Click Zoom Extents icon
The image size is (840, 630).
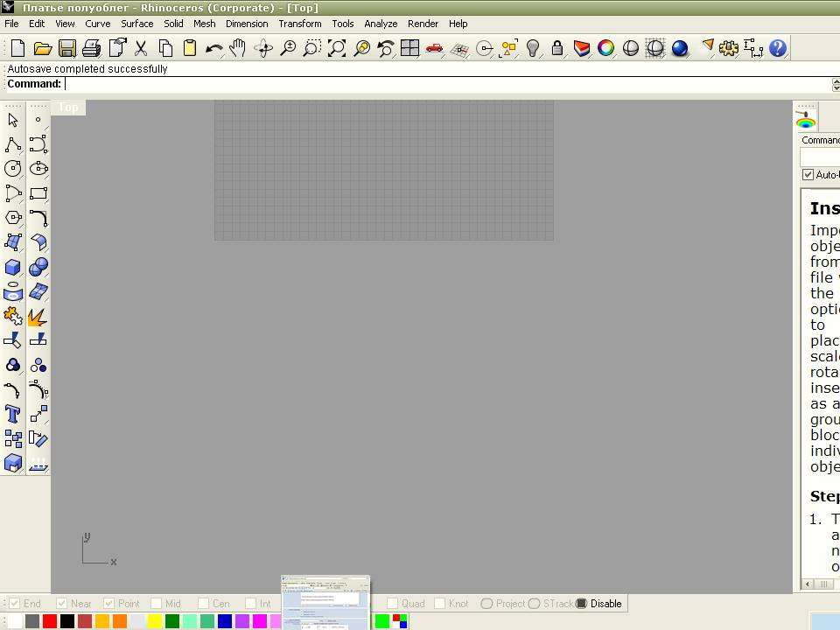pos(337,48)
